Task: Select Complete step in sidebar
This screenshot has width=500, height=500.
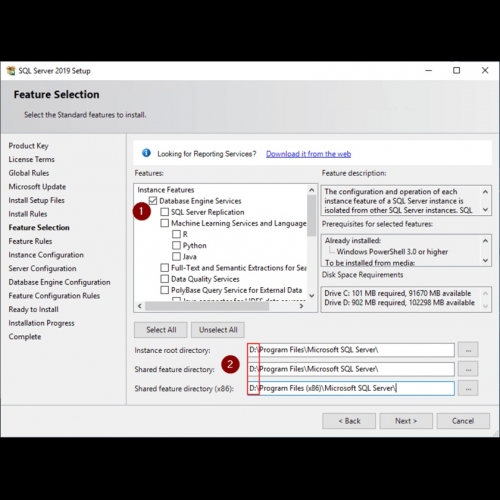Action: [25, 337]
